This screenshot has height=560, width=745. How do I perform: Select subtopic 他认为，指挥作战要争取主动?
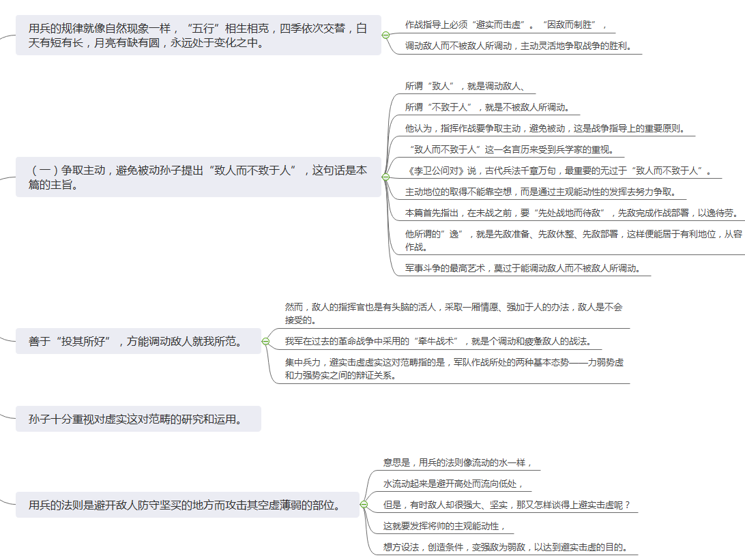pos(544,128)
